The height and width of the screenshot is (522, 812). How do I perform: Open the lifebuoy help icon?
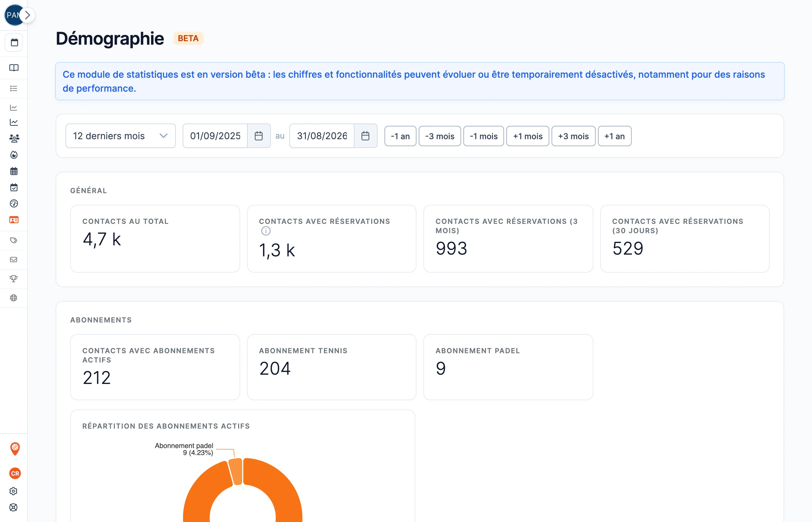pos(14,507)
